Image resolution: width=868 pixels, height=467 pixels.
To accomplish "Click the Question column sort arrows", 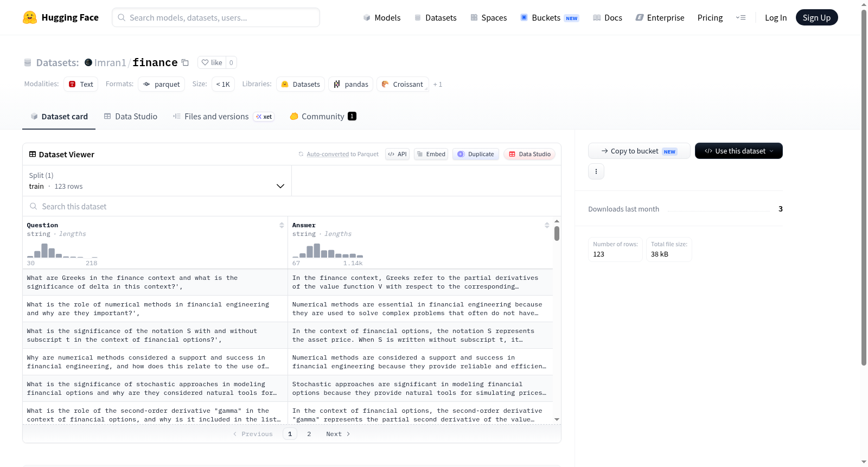I will point(282,225).
